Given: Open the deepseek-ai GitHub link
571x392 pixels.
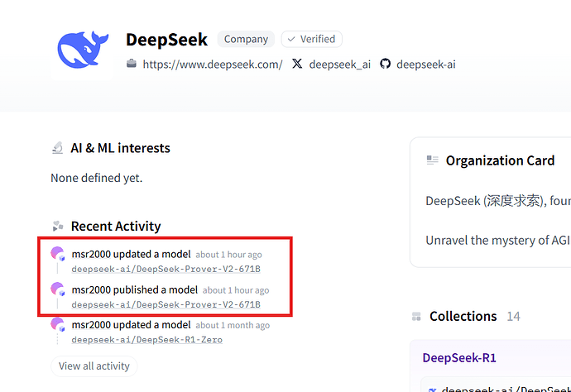Looking at the screenshot, I should click(x=426, y=65).
